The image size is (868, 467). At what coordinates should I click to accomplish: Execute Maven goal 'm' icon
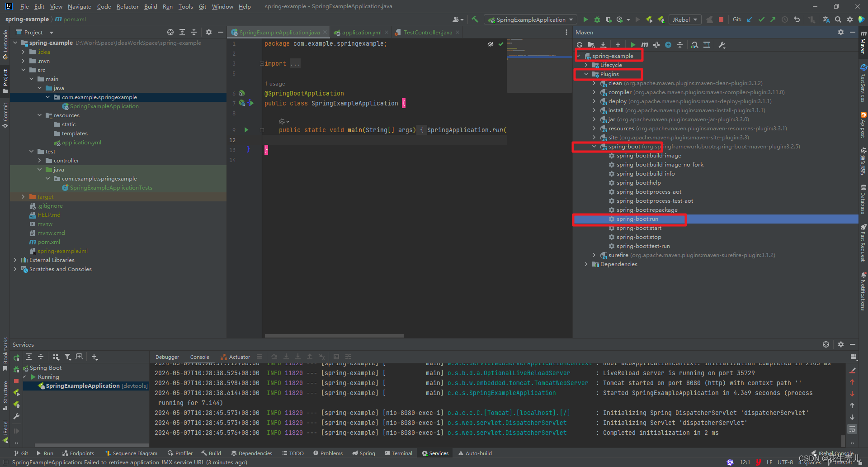coord(645,45)
